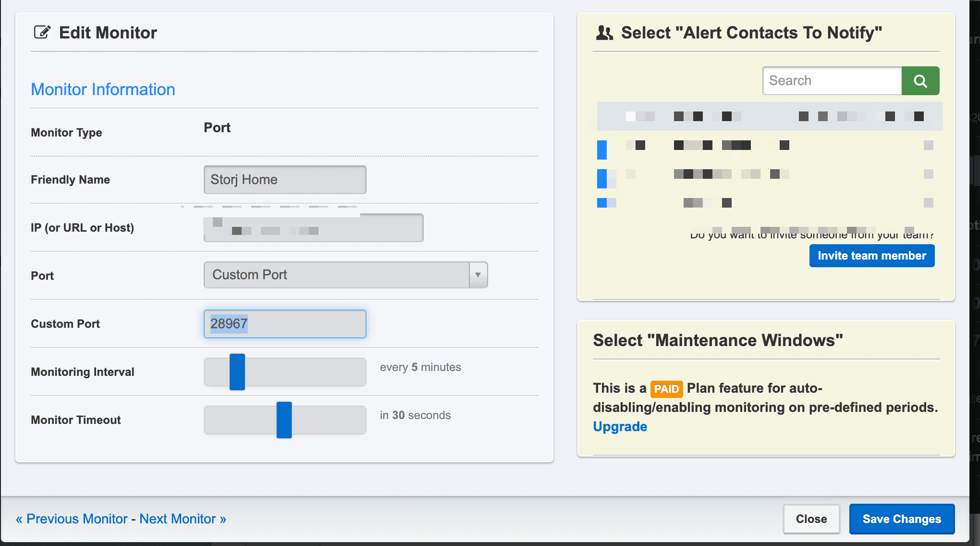Click Save Changes

pos(901,519)
